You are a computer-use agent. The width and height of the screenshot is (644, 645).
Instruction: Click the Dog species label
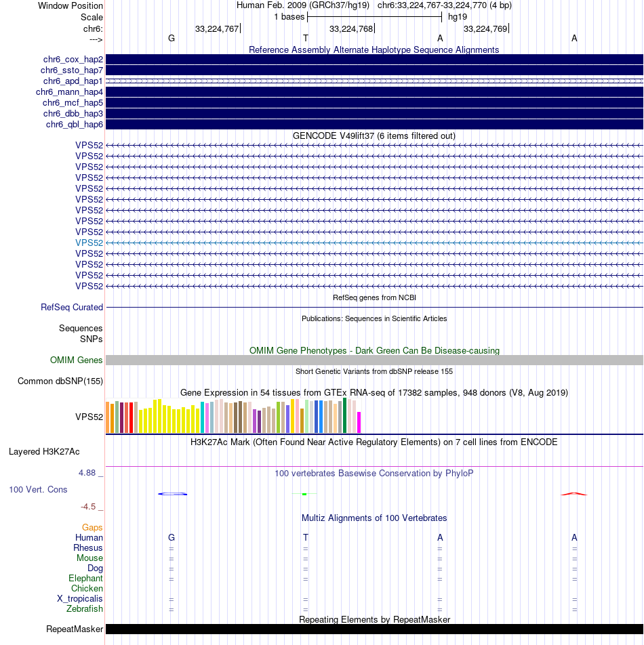coord(95,568)
